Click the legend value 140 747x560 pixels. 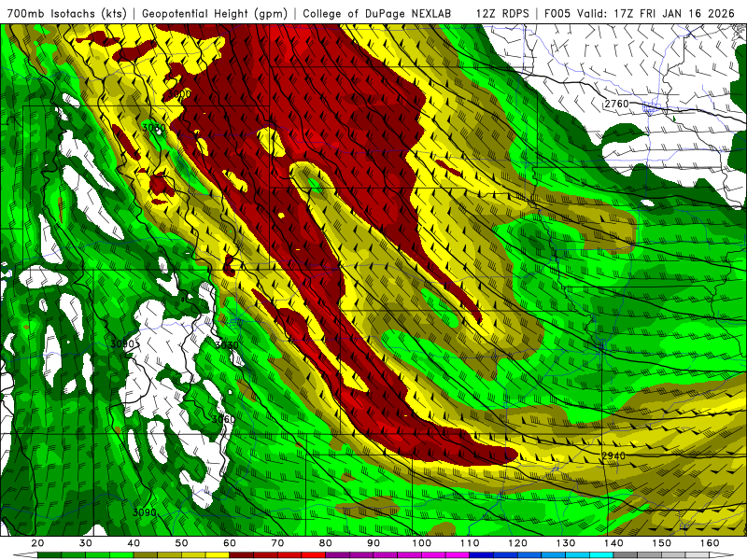click(613, 543)
